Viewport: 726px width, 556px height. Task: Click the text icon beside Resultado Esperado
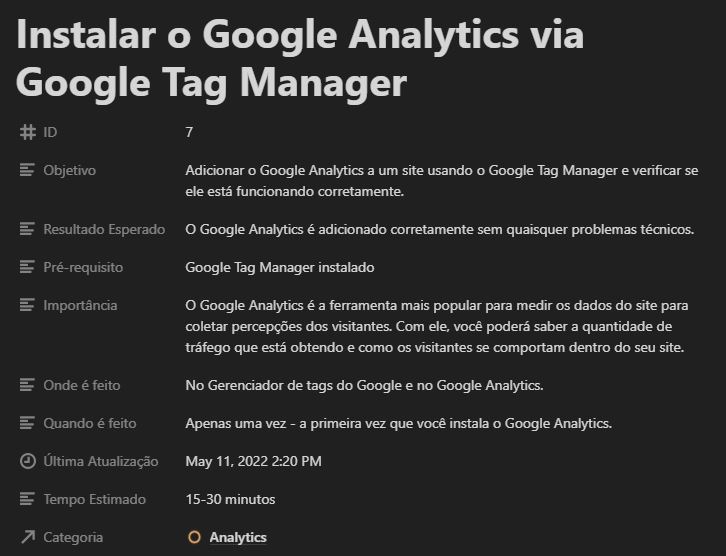coord(27,229)
